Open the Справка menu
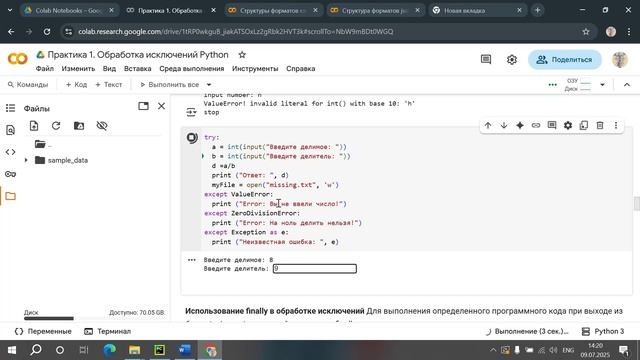The width and height of the screenshot is (640, 360). 300,69
